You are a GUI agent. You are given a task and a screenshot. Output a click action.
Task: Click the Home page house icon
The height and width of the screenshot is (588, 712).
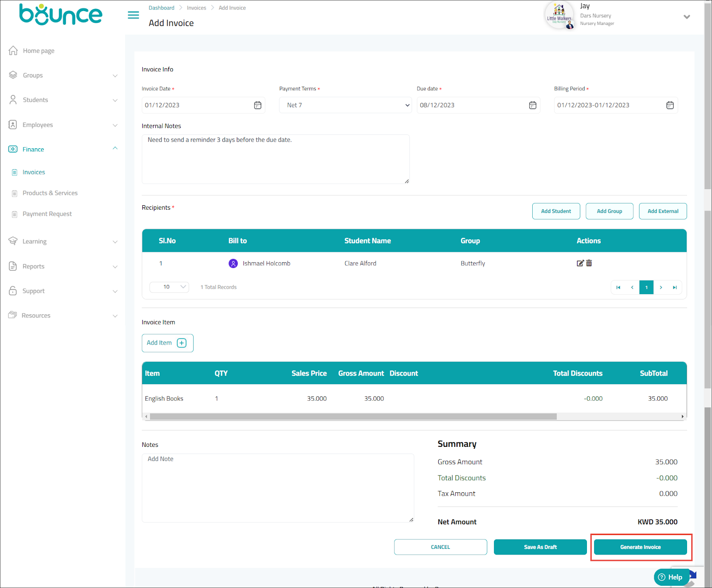13,50
